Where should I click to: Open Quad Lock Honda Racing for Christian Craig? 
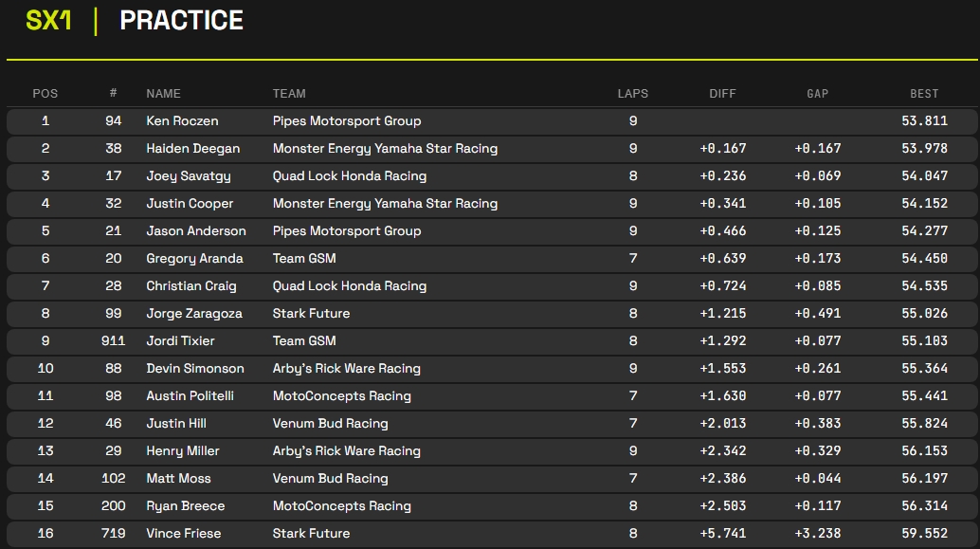click(x=349, y=285)
